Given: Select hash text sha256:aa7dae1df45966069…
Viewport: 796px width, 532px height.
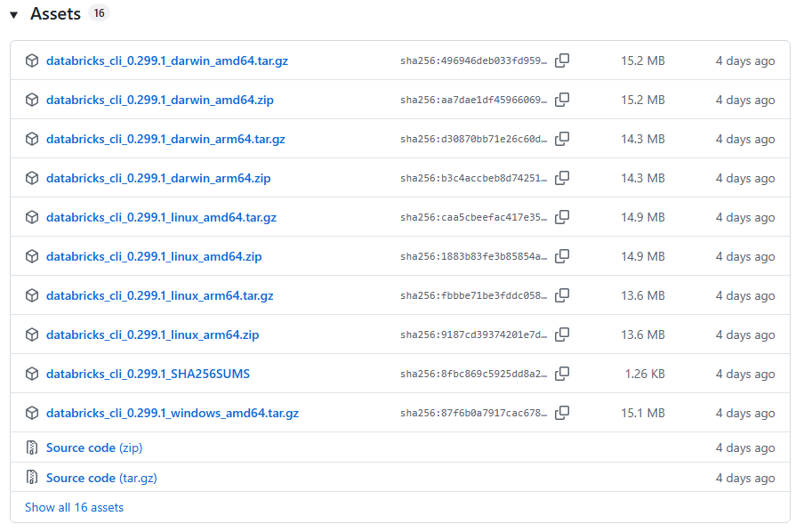Looking at the screenshot, I should (474, 100).
